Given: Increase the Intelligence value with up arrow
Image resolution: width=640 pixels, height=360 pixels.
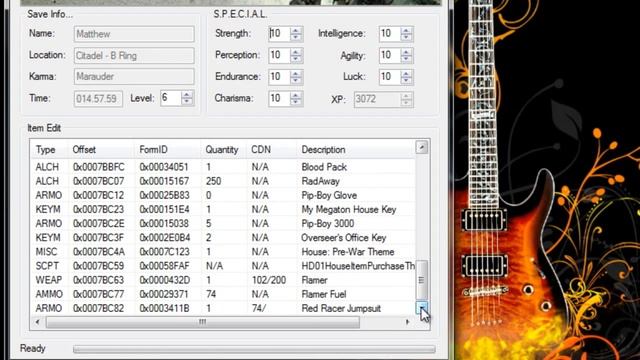Looking at the screenshot, I should (406, 31).
